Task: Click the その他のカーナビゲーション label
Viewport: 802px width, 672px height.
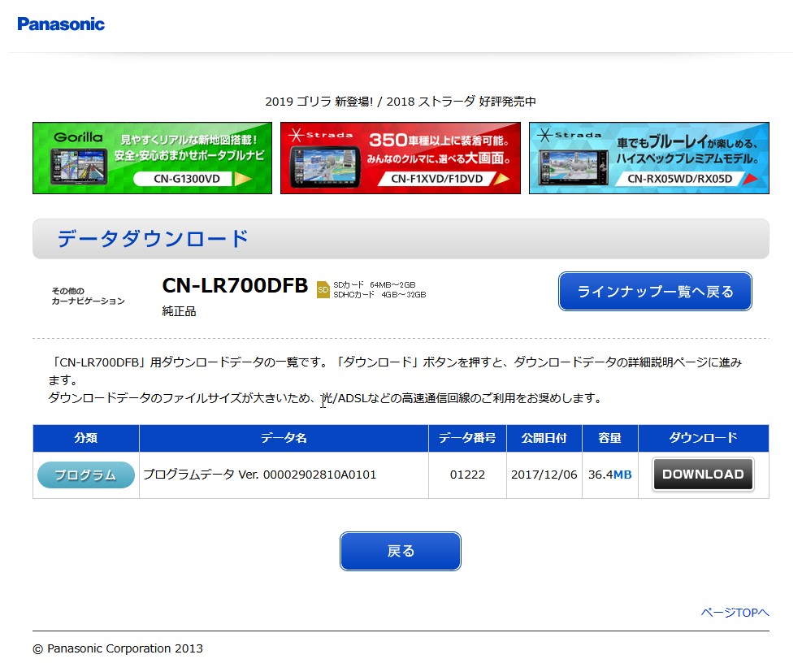Action: point(88,296)
